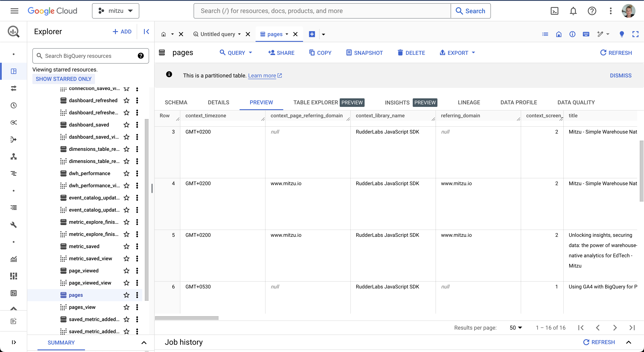The image size is (644, 352).
Task: Click the Delete table trash button
Action: [x=411, y=53]
